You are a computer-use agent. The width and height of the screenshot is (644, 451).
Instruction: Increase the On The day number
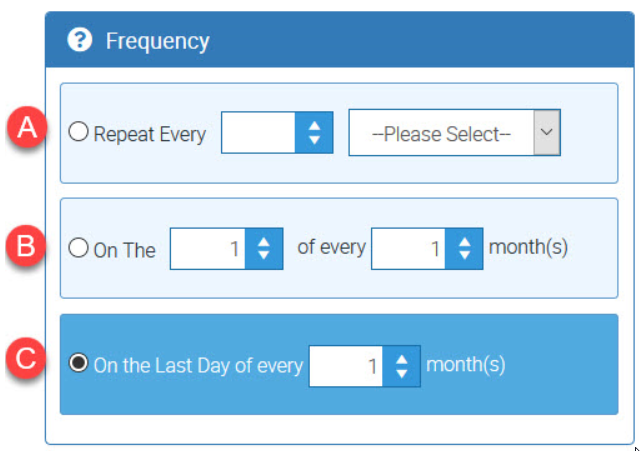coord(264,241)
